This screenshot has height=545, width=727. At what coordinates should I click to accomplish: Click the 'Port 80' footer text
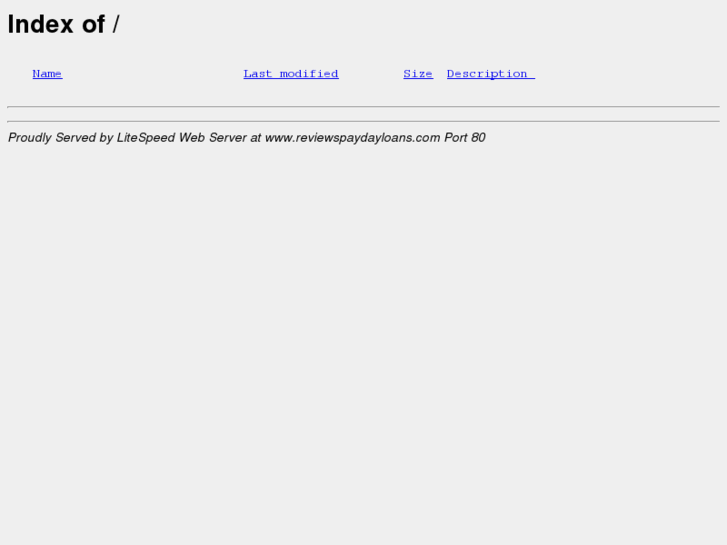[x=465, y=138]
